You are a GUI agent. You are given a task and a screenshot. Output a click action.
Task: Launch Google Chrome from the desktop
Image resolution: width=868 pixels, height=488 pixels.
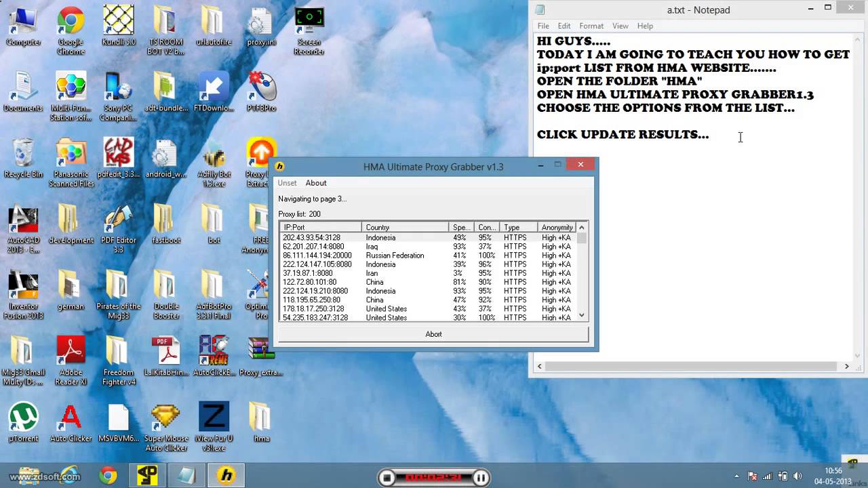pos(71,31)
